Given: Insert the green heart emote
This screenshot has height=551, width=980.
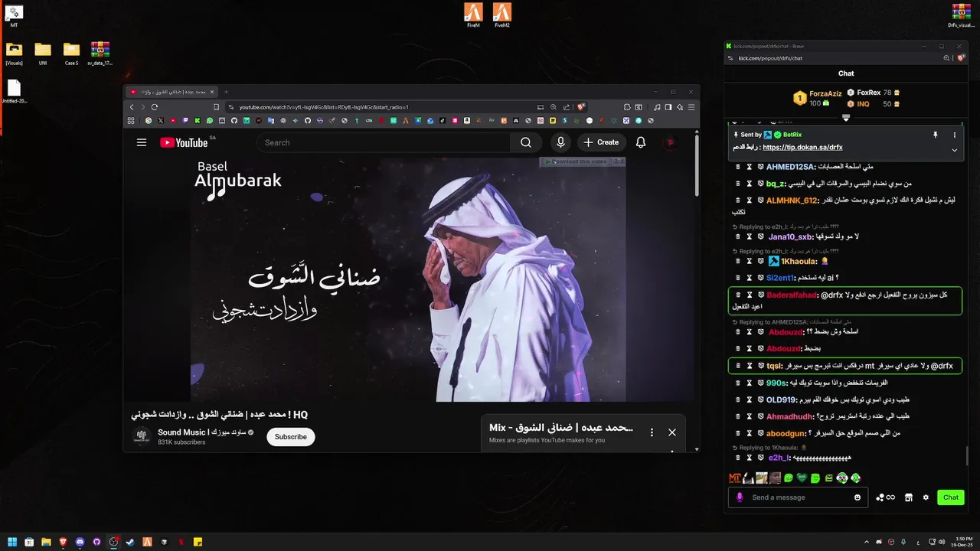Looking at the screenshot, I should [x=802, y=478].
